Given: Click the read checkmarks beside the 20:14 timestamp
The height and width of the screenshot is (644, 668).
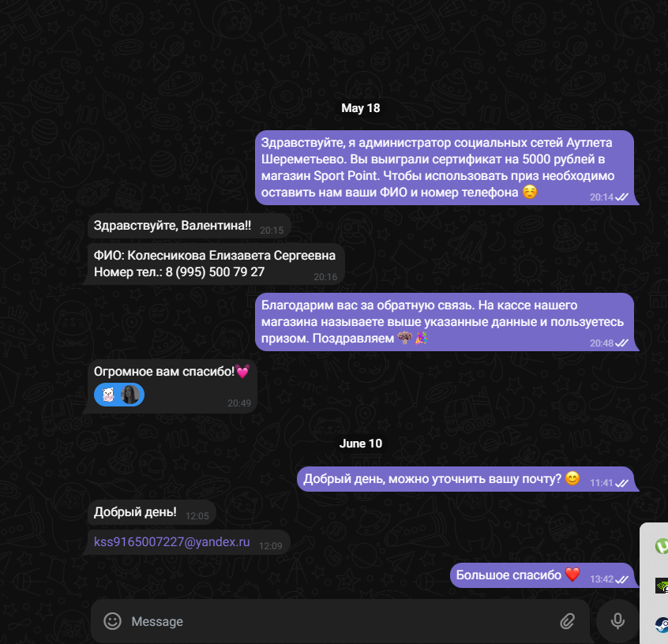Looking at the screenshot, I should tap(621, 197).
